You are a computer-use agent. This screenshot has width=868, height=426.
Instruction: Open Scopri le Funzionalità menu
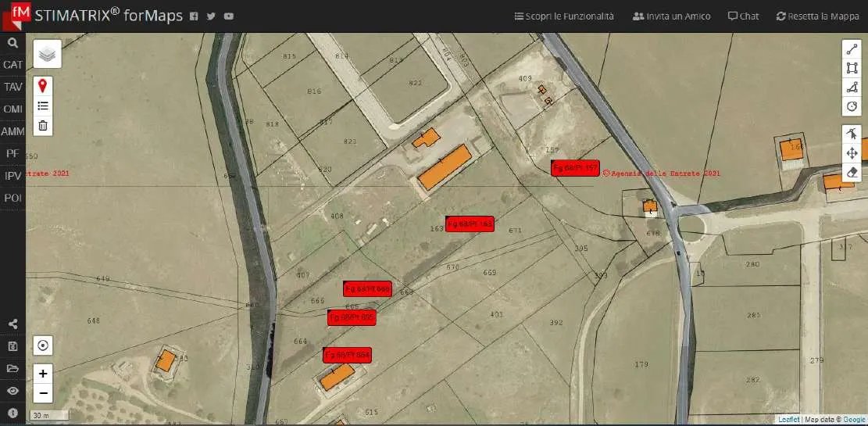pos(564,16)
